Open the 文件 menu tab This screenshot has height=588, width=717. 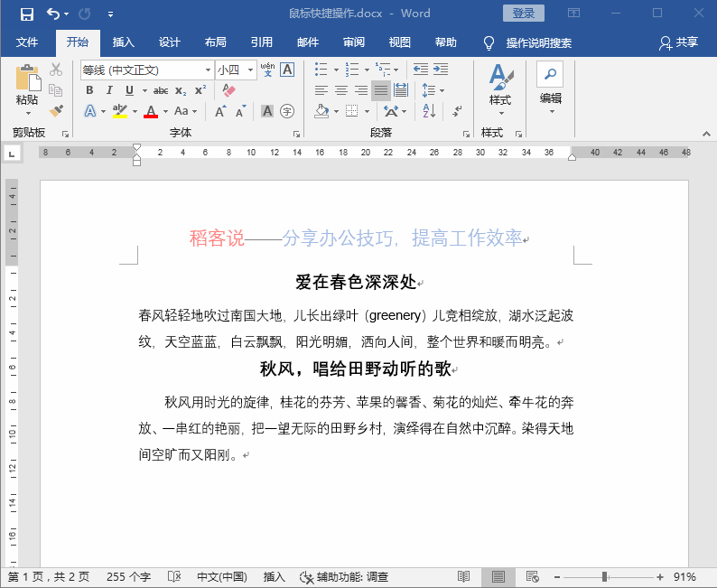click(x=27, y=42)
